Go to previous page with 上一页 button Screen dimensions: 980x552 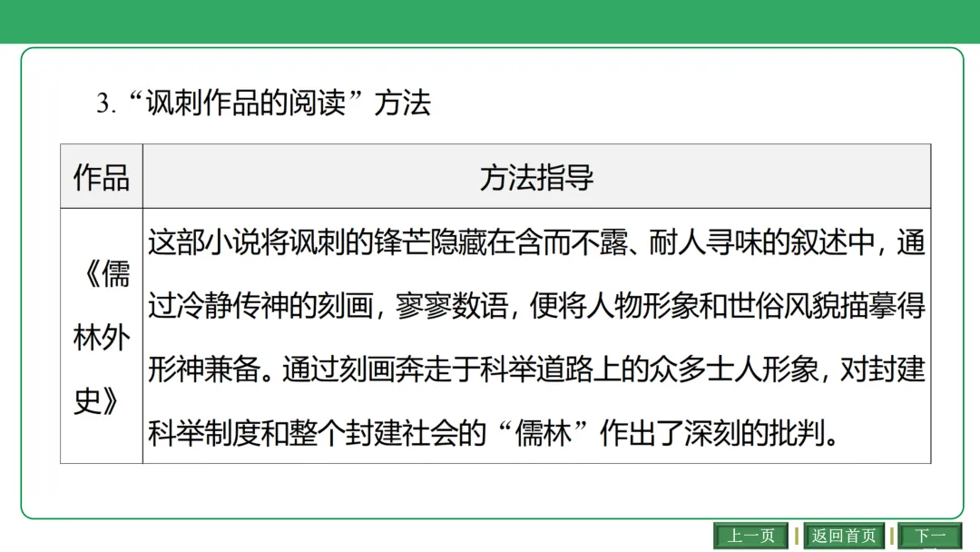tap(750, 536)
